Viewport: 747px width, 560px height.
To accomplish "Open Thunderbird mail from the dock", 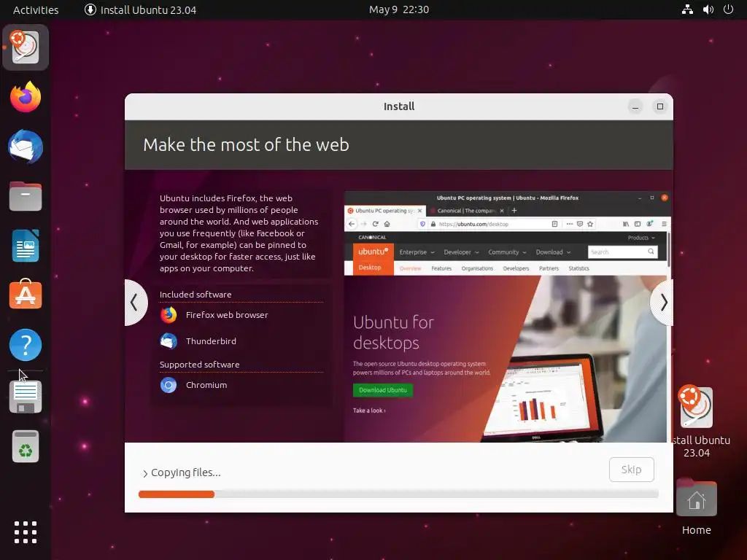I will pyautogui.click(x=26, y=146).
